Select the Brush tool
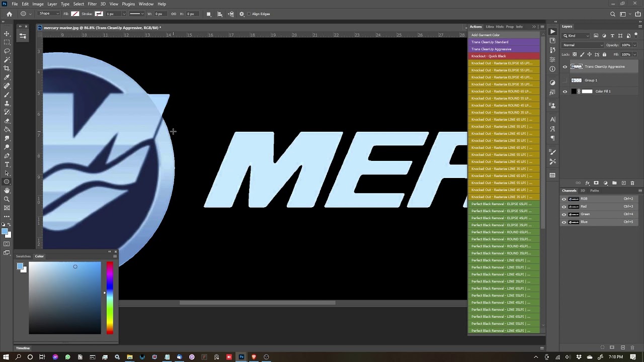The image size is (644, 362). [x=7, y=95]
